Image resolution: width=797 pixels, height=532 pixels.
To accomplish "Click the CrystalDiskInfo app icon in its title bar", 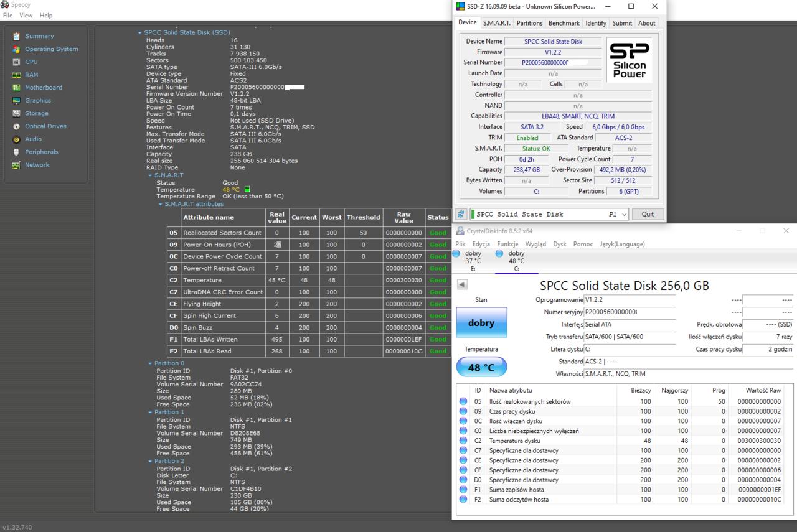I will (460, 231).
